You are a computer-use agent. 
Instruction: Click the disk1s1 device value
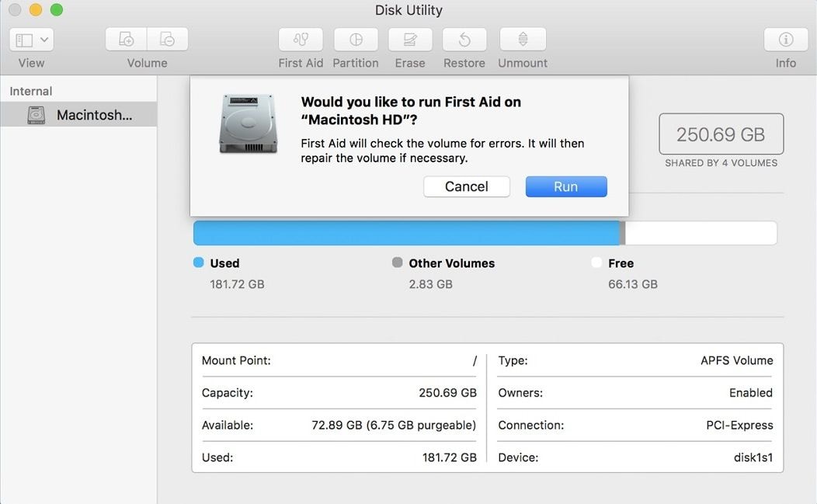[x=753, y=457]
